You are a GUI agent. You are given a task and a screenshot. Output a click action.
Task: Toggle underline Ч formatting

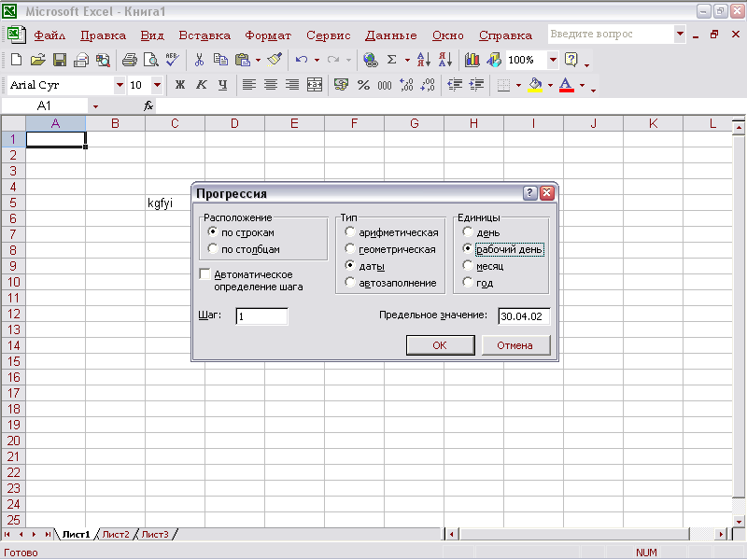pos(222,85)
